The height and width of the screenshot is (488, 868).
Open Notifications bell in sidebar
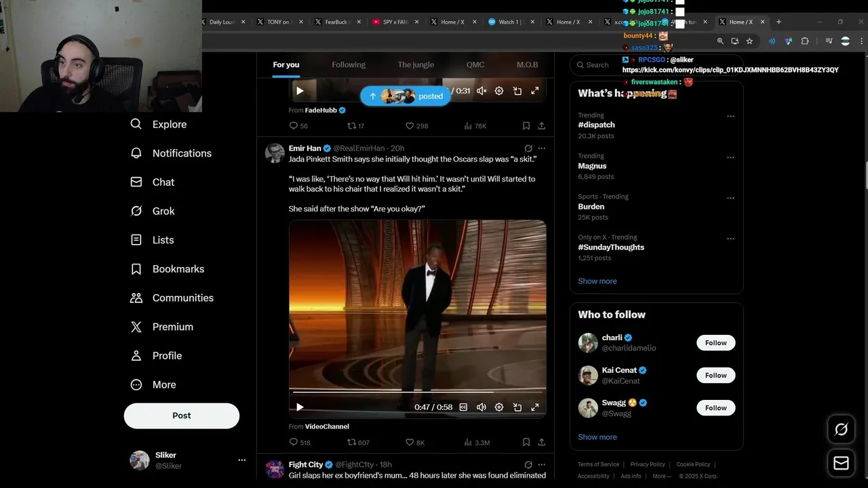click(x=171, y=153)
